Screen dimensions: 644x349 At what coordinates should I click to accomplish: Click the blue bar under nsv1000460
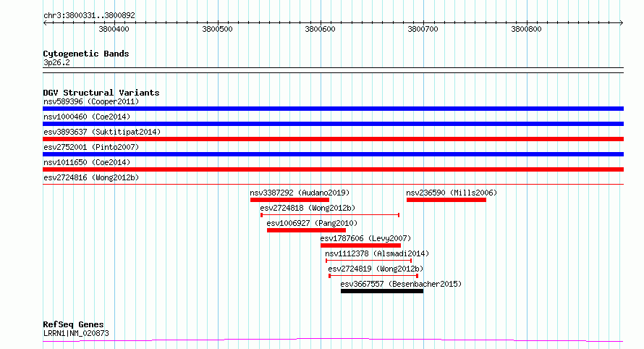[x=333, y=124]
